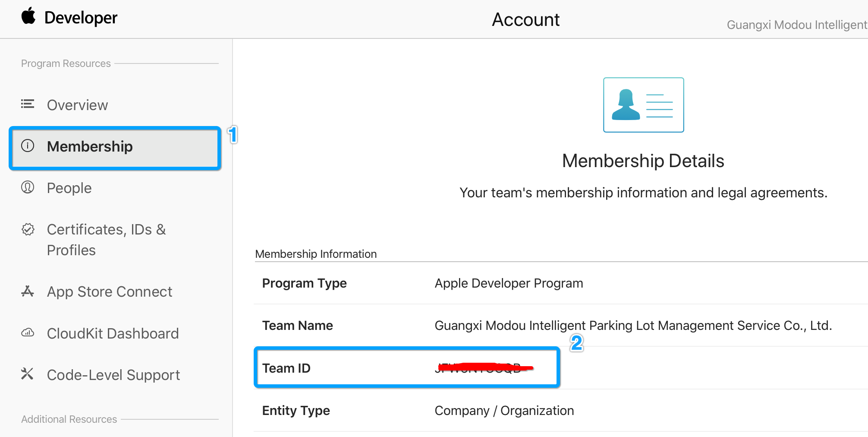Click the membership ID card illustration
This screenshot has width=868, height=437.
pyautogui.click(x=643, y=105)
